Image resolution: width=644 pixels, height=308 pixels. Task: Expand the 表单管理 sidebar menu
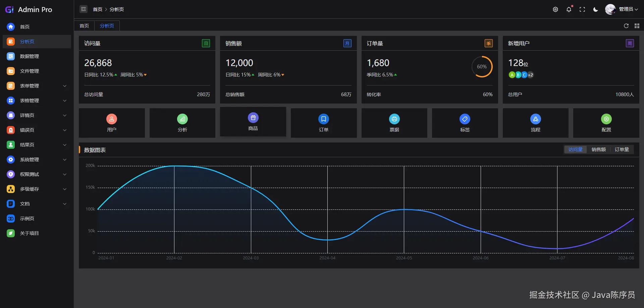tap(37, 86)
